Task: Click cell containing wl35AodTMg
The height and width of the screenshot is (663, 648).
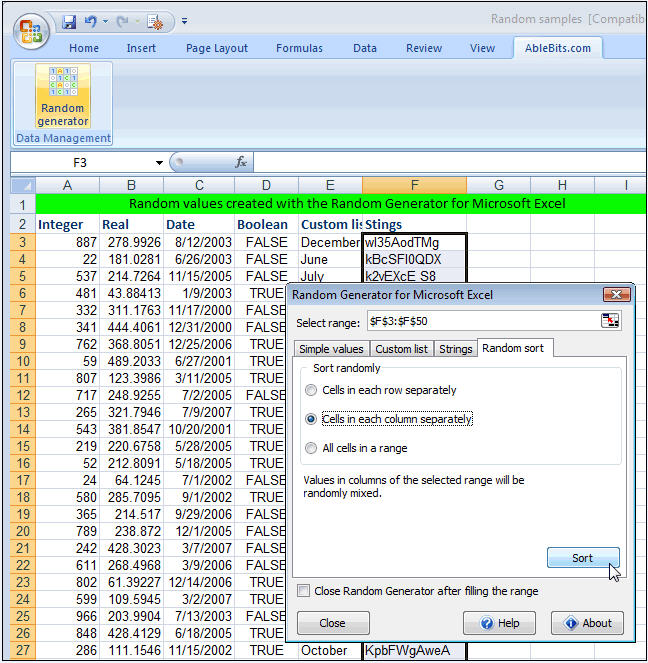Action: pos(414,242)
